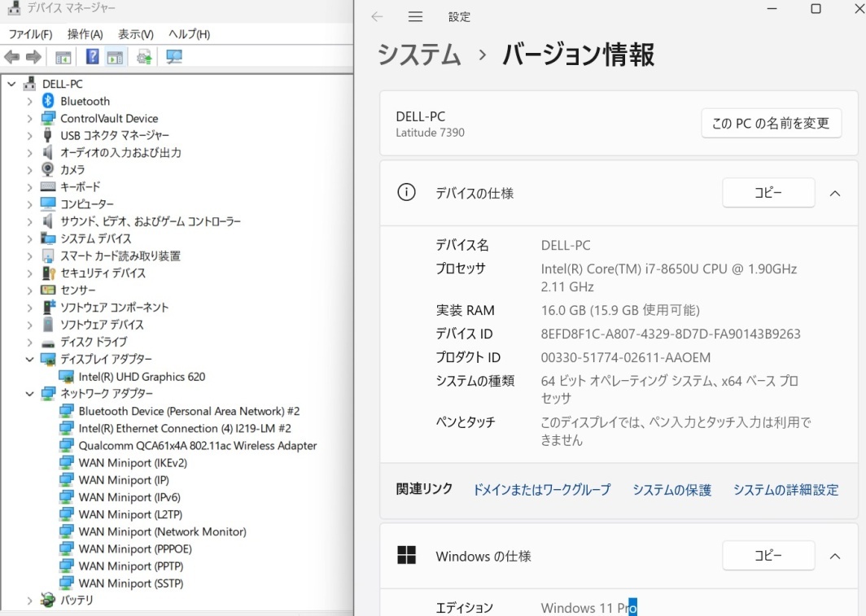
Task: Expand the コンピューター tree node
Action: [30, 204]
